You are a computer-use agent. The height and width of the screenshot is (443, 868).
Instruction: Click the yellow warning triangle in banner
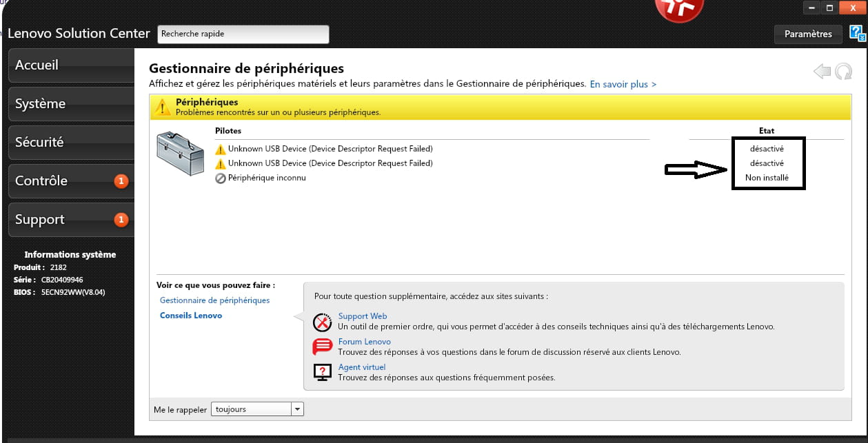coord(162,107)
